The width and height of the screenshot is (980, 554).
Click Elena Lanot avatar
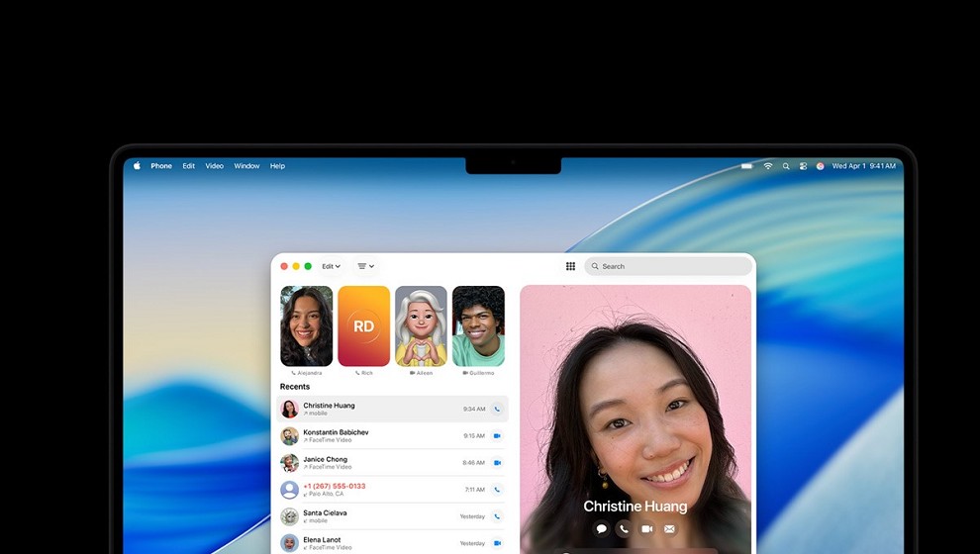pos(289,543)
